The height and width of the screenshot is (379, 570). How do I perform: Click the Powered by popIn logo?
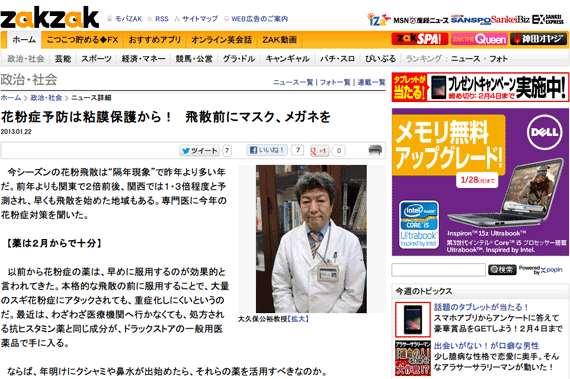coord(541,270)
